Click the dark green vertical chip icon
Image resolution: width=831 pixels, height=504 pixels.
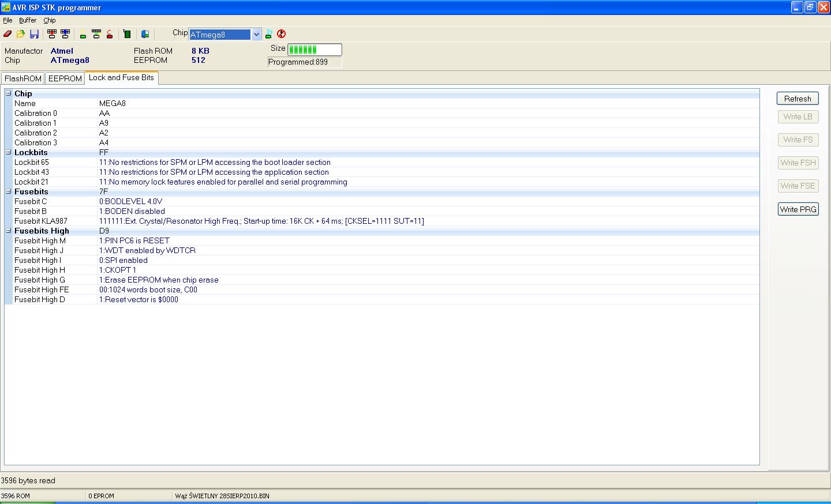click(128, 34)
